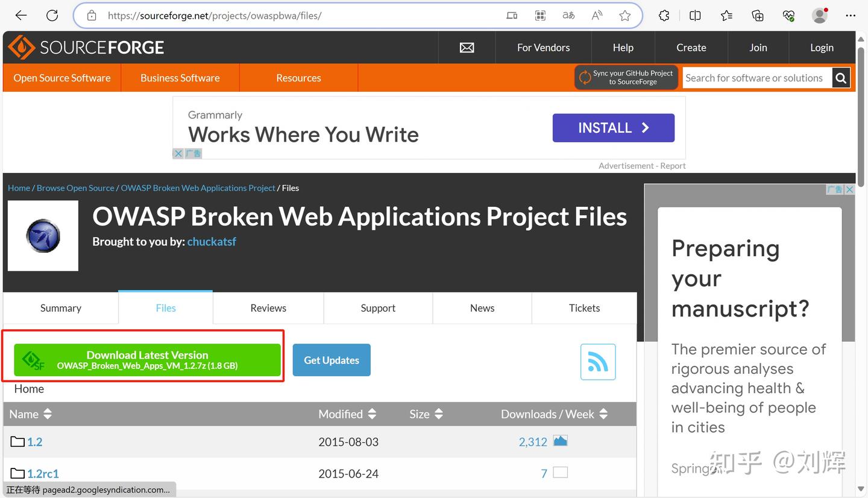
Task: View download stats chart icon for 1.2rc1
Action: click(x=561, y=473)
